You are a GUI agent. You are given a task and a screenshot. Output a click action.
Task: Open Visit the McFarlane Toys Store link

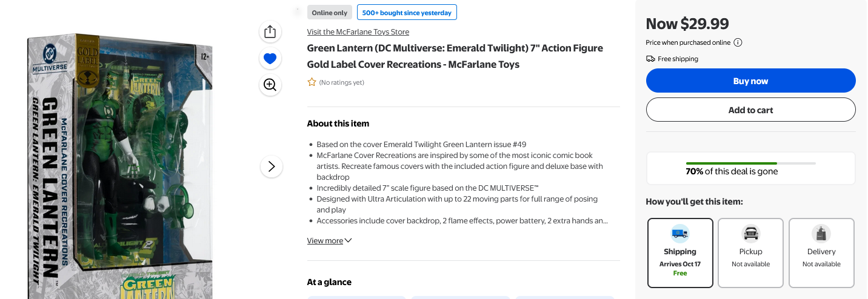coord(358,32)
